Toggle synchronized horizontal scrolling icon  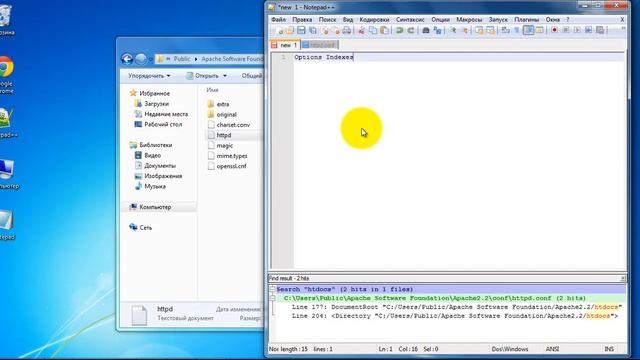490,30
